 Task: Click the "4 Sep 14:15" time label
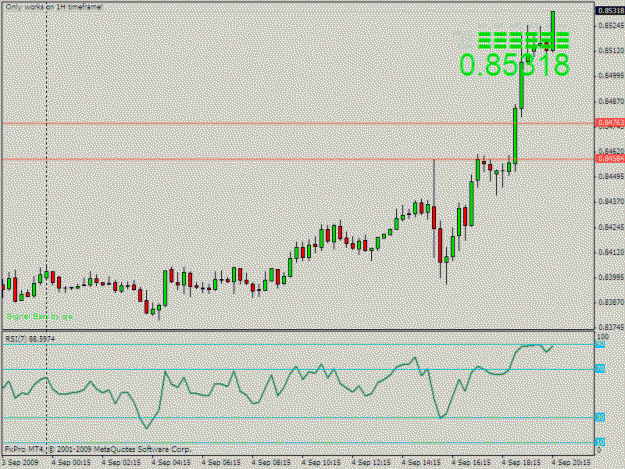(x=421, y=462)
